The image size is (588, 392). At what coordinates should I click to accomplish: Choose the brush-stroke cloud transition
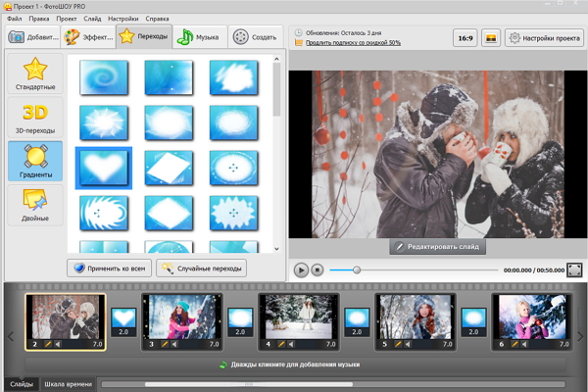(233, 77)
